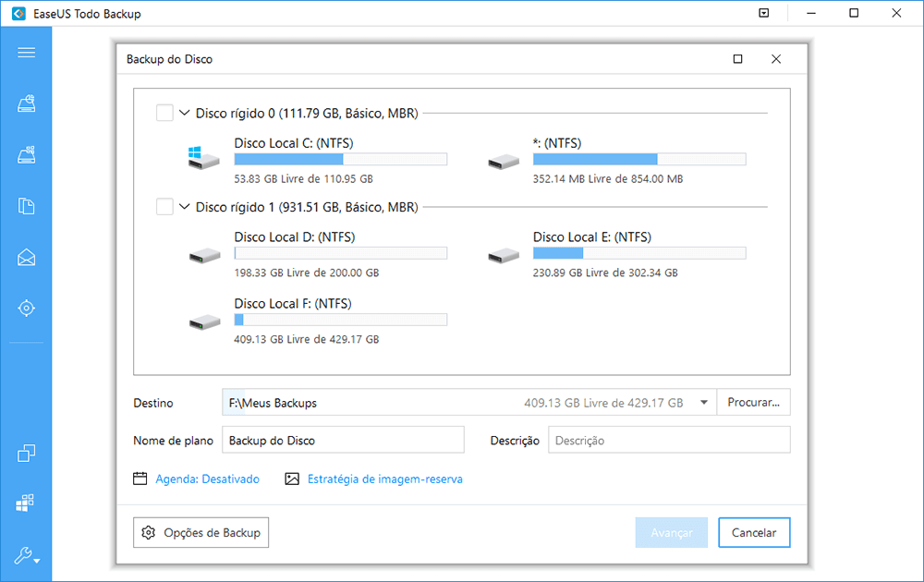This screenshot has width=924, height=582.
Task: Open the title bar dropdown menu icon
Action: point(763,14)
